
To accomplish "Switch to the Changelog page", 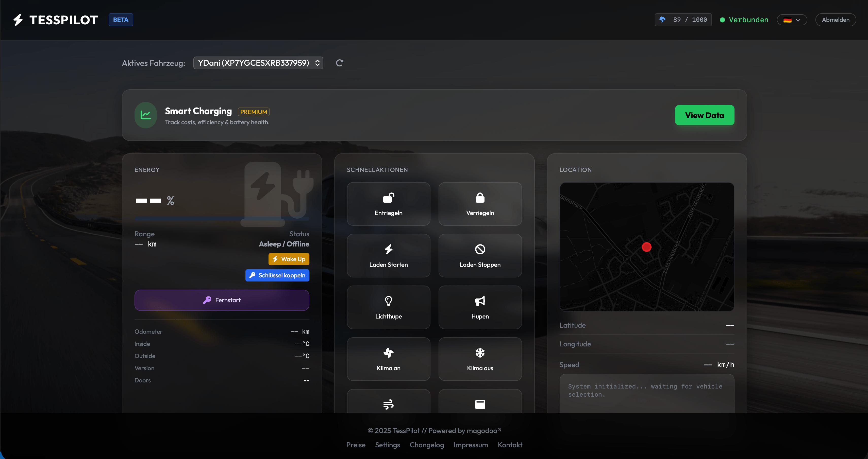I will [x=427, y=445].
